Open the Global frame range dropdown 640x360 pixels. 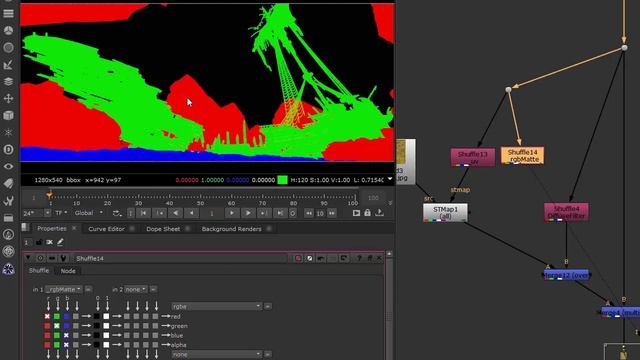tap(89, 213)
